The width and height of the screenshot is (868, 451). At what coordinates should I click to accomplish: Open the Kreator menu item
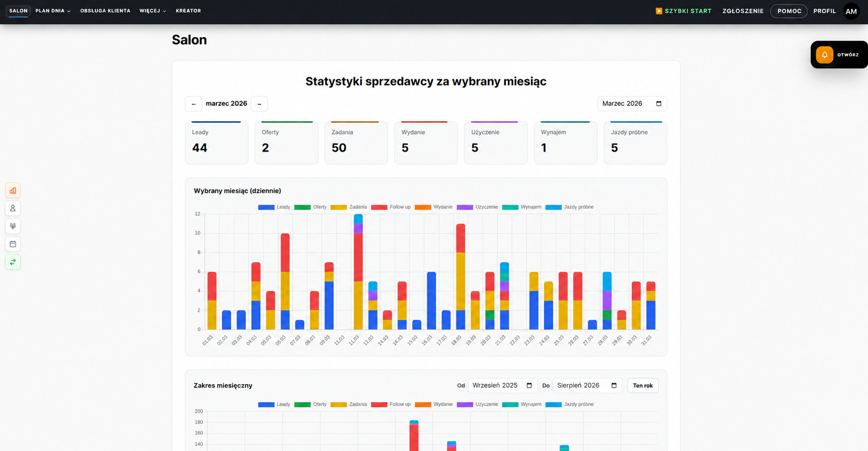(188, 11)
